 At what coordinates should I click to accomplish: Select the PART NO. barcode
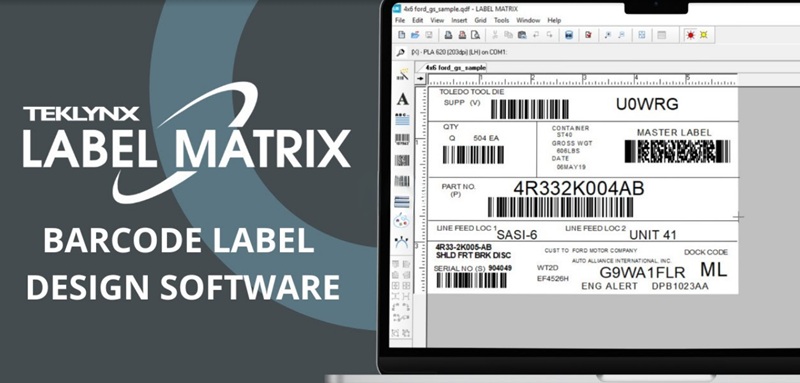point(561,207)
